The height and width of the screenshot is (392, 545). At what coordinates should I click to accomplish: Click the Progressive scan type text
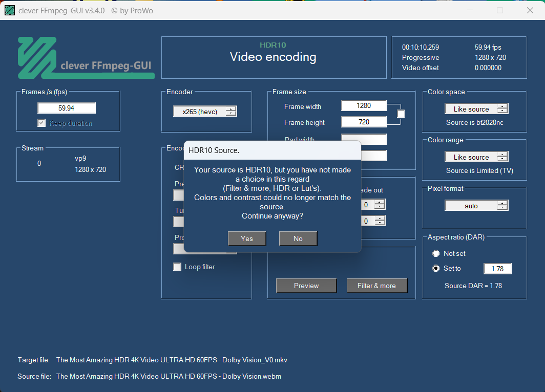(421, 58)
